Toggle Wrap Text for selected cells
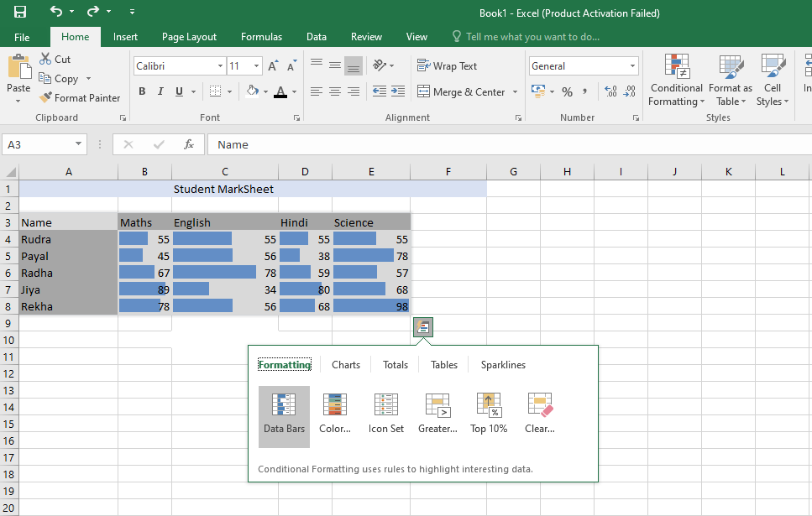812x516 pixels. click(x=447, y=66)
